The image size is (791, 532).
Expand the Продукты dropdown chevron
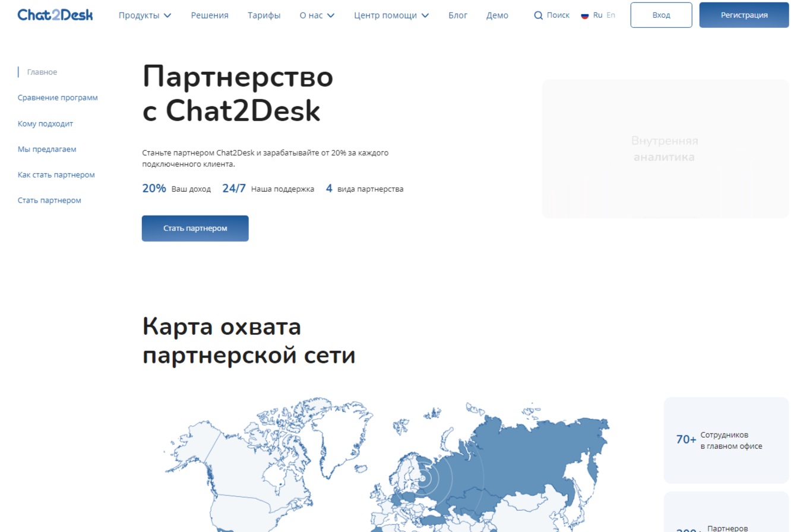point(167,15)
